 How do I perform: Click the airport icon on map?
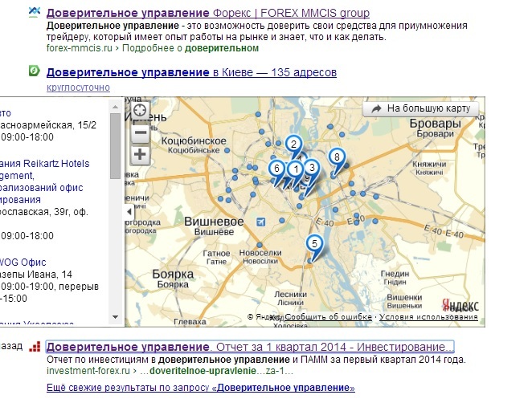pyautogui.click(x=260, y=222)
